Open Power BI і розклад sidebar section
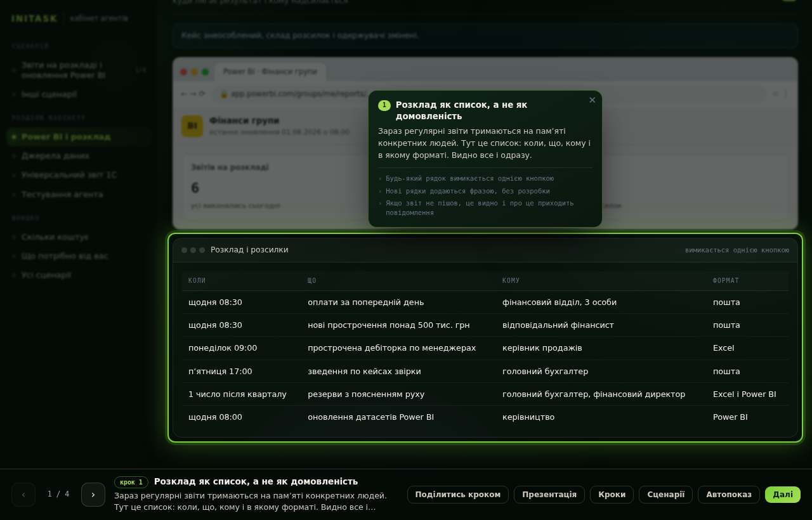The width and height of the screenshot is (812, 520). tap(79, 137)
